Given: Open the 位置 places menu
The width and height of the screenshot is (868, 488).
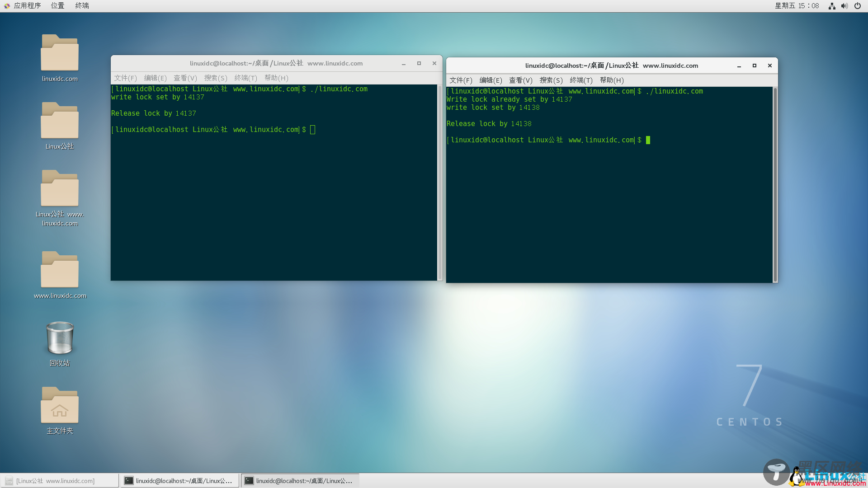Looking at the screenshot, I should tap(57, 6).
